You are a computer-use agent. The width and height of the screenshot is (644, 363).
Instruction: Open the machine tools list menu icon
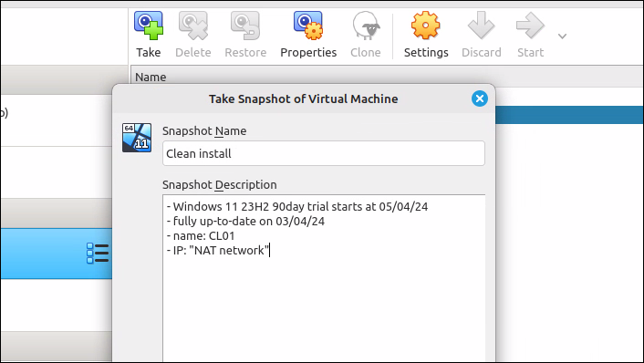[98, 253]
